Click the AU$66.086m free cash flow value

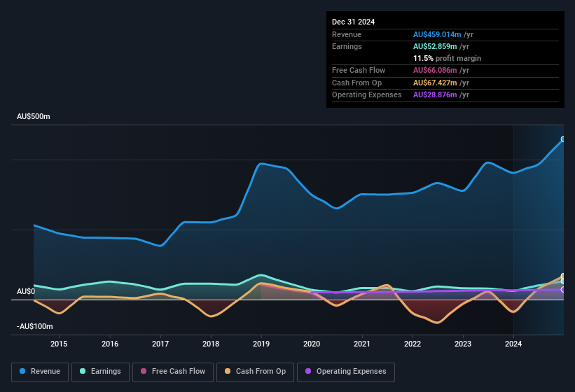click(x=435, y=70)
